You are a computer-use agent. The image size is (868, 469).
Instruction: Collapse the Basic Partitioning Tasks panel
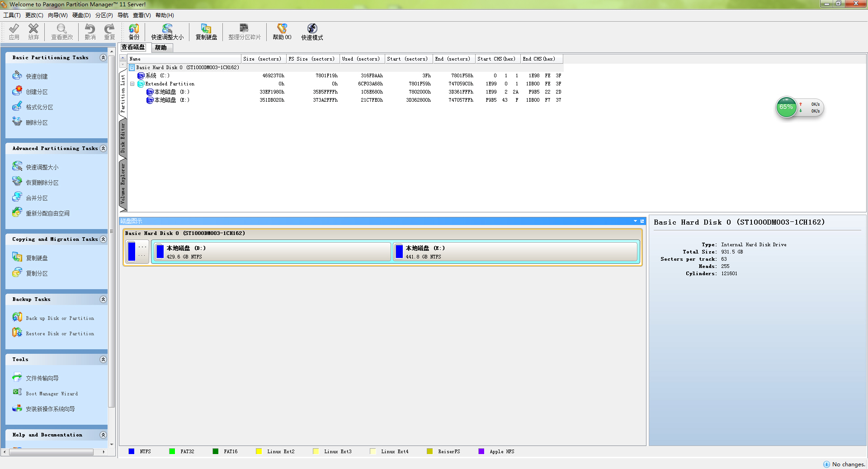[103, 58]
